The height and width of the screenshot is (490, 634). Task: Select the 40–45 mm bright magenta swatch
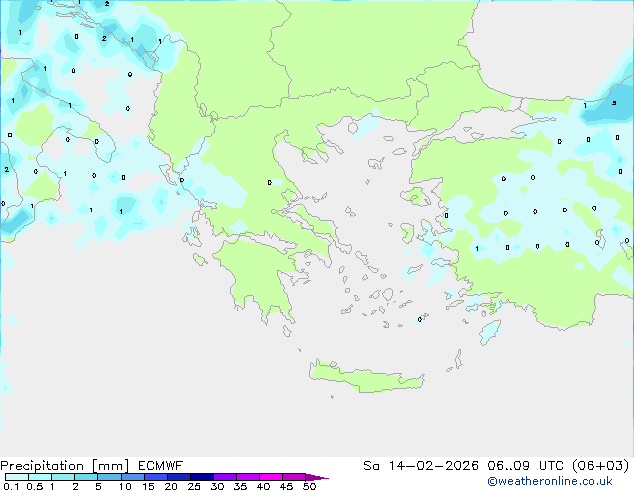(x=271, y=477)
